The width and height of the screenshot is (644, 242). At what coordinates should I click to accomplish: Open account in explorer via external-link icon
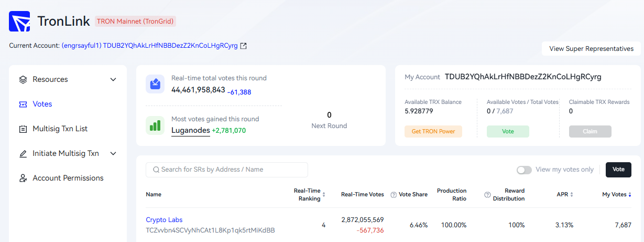point(243,46)
